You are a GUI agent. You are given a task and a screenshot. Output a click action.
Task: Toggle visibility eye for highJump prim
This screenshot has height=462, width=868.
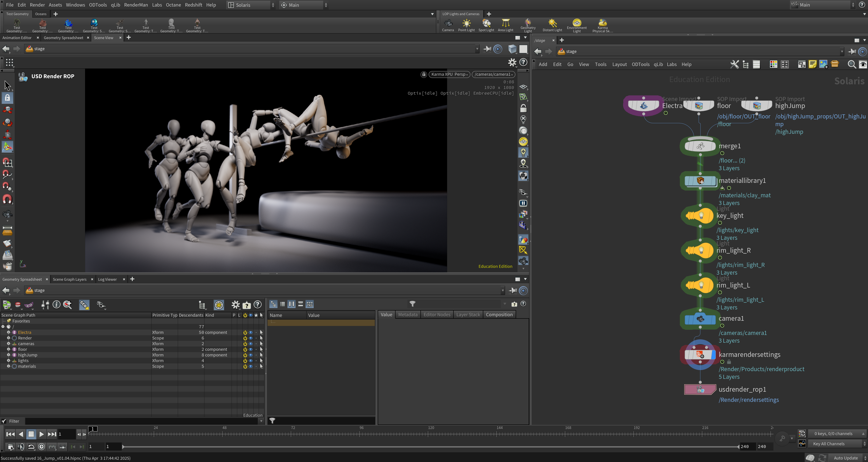[x=251, y=355]
